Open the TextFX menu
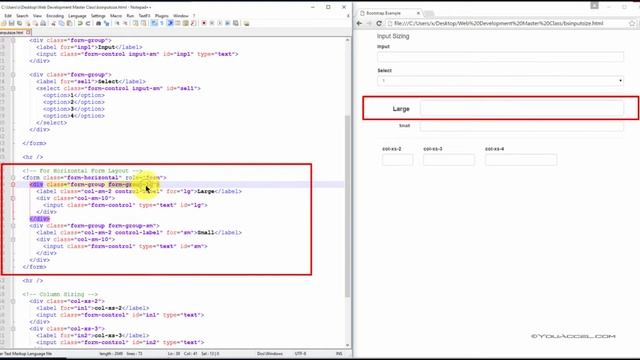Image resolution: width=640 pixels, height=360 pixels. pyautogui.click(x=144, y=16)
